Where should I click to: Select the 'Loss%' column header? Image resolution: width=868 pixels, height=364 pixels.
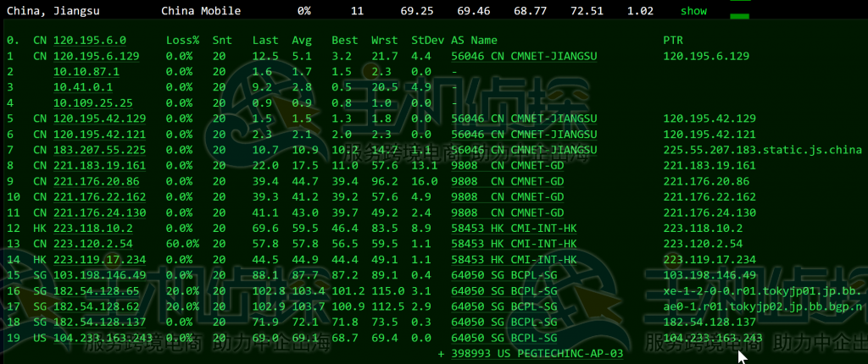click(183, 41)
